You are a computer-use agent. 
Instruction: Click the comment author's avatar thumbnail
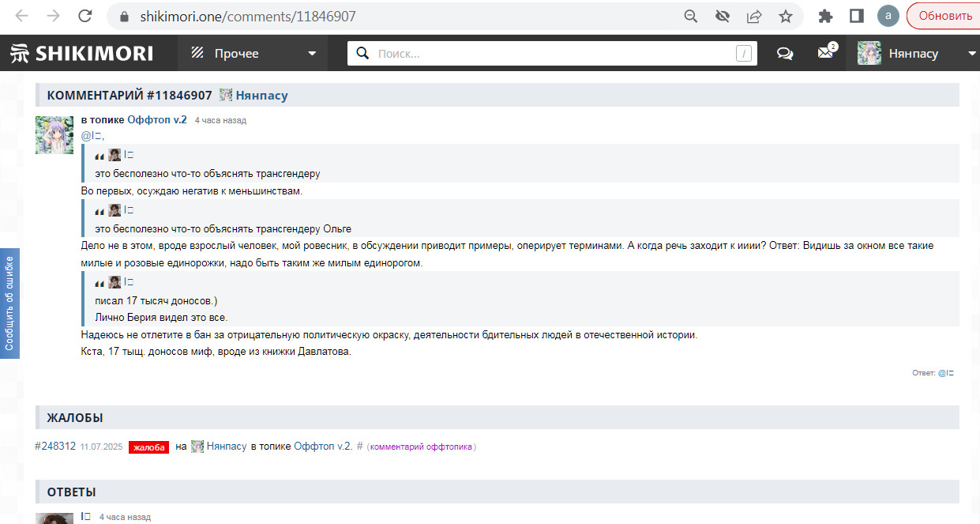[54, 135]
